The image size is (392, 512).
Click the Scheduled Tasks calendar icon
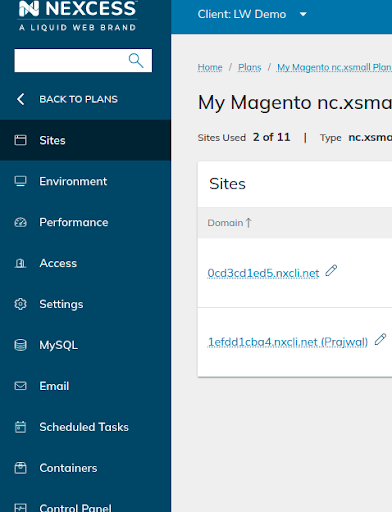(20, 427)
